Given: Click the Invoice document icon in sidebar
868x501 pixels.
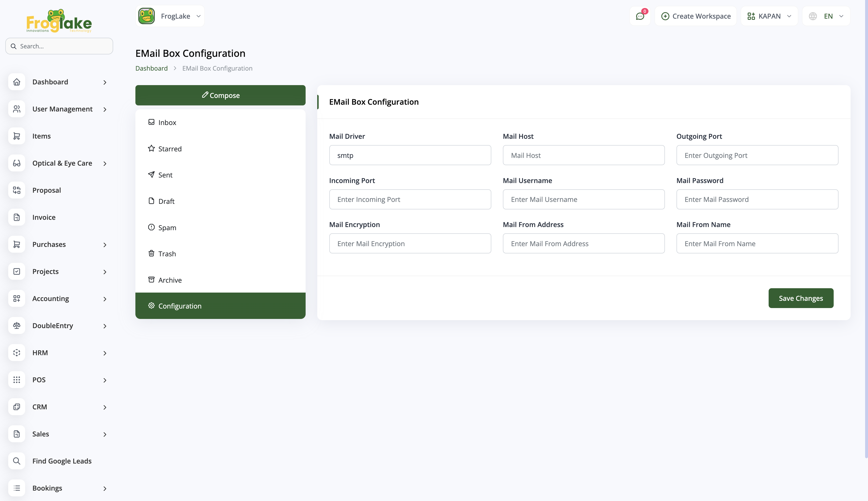Looking at the screenshot, I should click(x=16, y=217).
